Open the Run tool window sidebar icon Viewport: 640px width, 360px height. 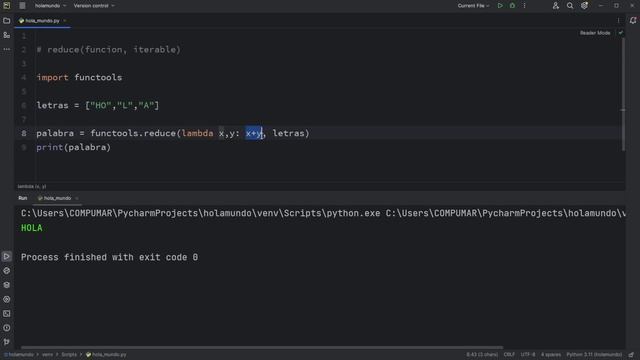7,256
